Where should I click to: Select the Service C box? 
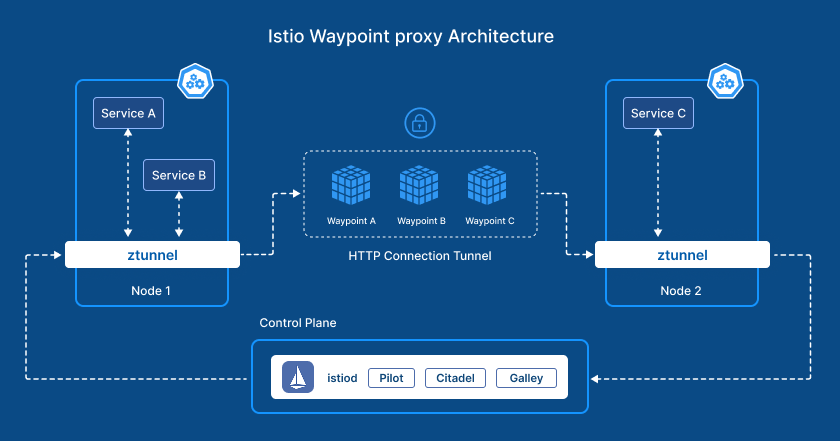tap(659, 113)
